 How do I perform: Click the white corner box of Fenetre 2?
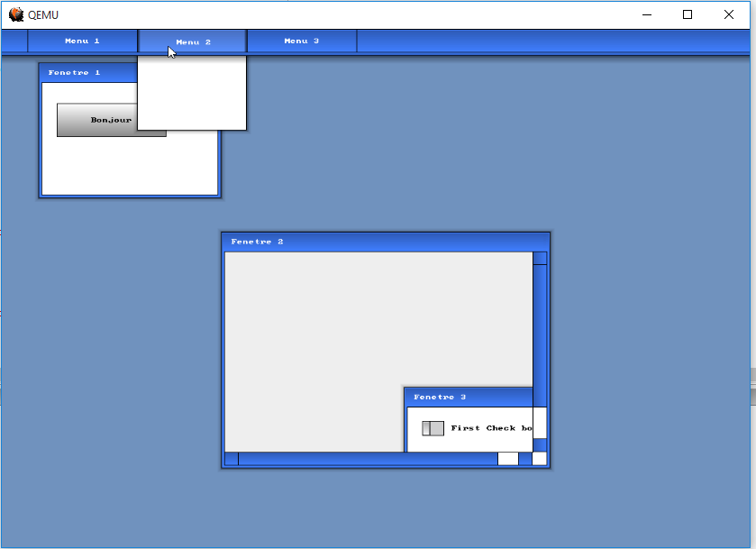[540, 459]
